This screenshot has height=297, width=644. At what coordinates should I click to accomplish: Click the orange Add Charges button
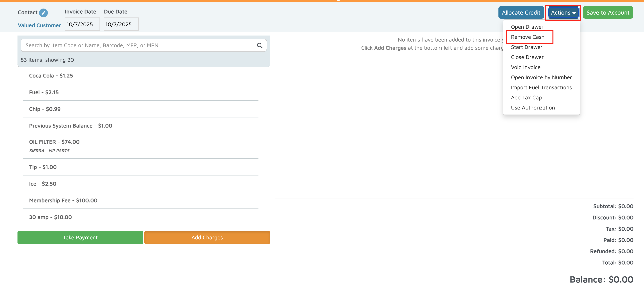[x=207, y=237]
